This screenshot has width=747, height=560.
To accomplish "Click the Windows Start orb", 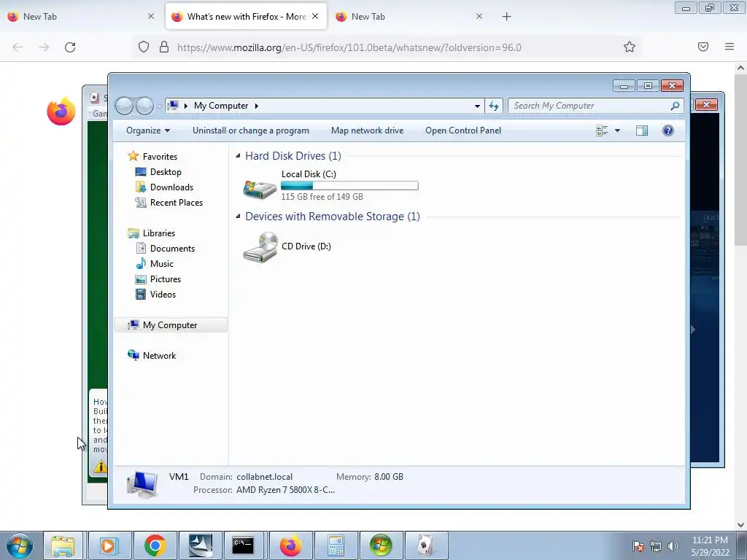I will 20,545.
